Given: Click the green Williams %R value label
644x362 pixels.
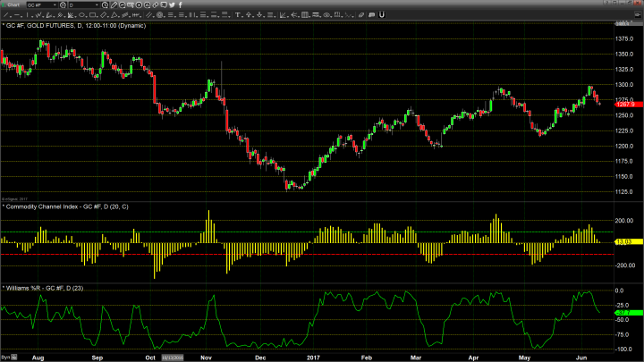Looking at the screenshot, I should coord(629,313).
